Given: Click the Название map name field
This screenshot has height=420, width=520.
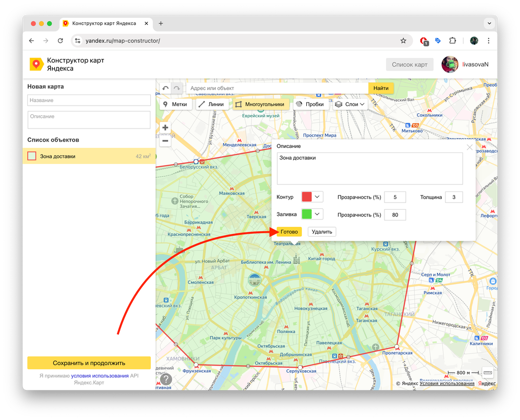Looking at the screenshot, I should tap(89, 100).
